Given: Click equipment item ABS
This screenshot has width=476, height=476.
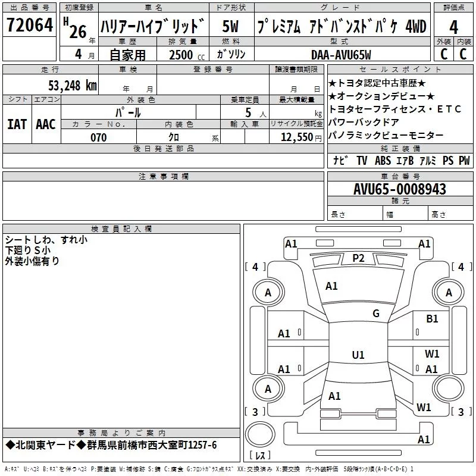Looking at the screenshot, I should (383, 160).
